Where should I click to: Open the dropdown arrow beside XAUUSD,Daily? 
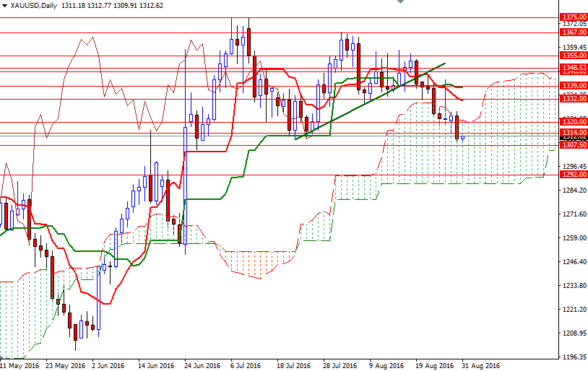click(x=4, y=6)
